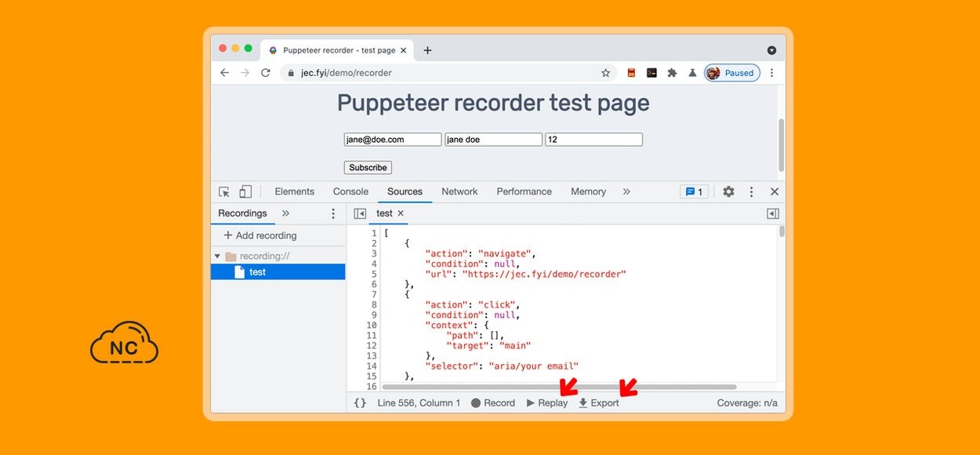Click line number 10 in gutter
980x455 pixels.
[x=372, y=325]
